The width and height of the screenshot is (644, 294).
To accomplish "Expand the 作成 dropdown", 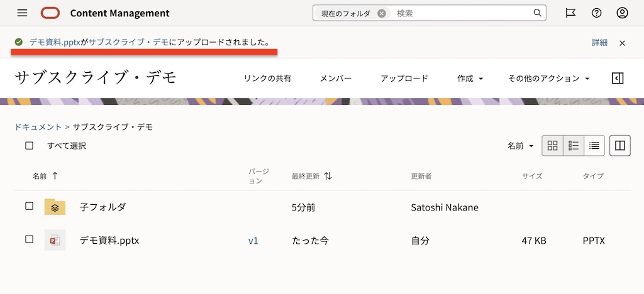I will click(470, 79).
